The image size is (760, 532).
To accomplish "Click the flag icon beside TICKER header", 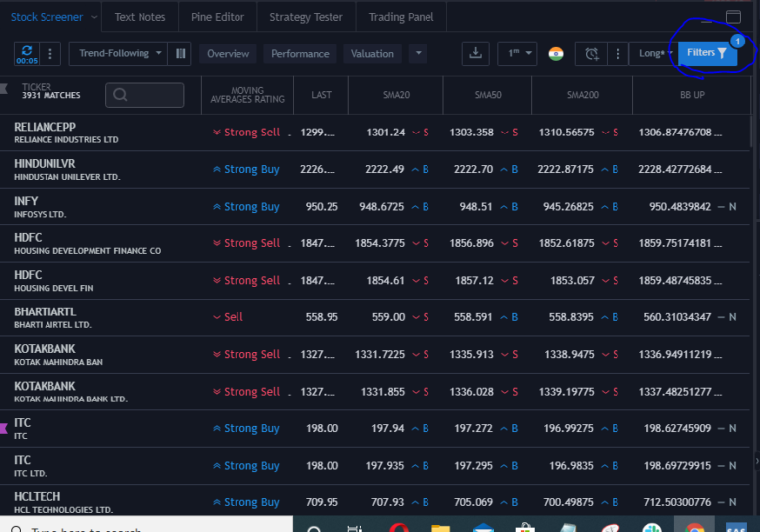I will click(4, 88).
